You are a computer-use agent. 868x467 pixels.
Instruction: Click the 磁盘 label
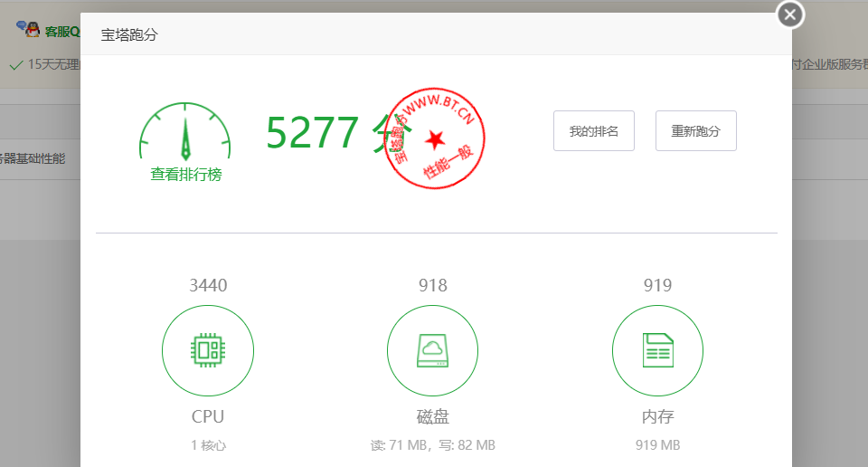click(x=433, y=416)
